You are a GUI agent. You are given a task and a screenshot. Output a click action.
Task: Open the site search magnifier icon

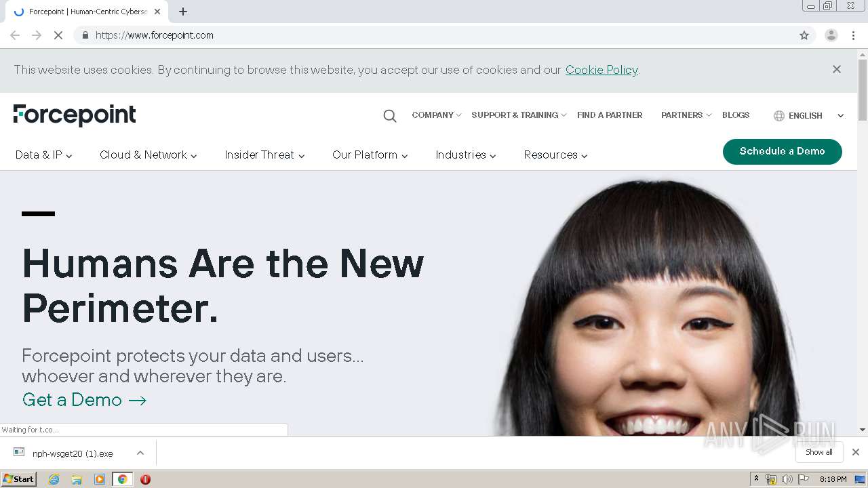389,116
